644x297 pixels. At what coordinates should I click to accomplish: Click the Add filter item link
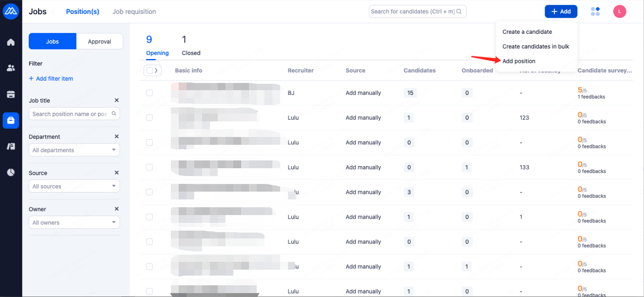(51, 78)
